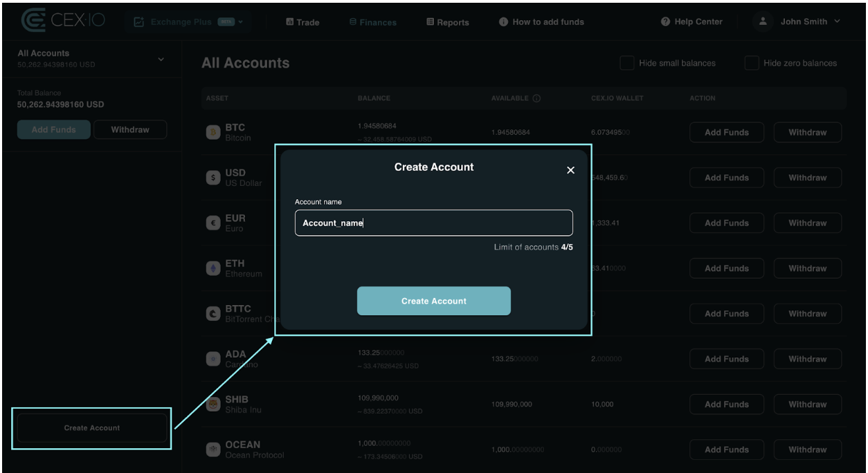Viewport: 868px width, 473px height.
Task: Click the Help Center question mark icon
Action: [666, 21]
